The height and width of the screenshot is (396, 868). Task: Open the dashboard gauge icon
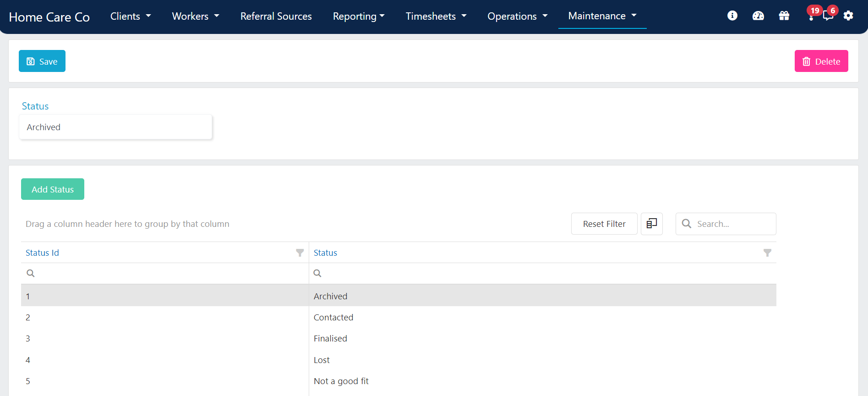(758, 16)
